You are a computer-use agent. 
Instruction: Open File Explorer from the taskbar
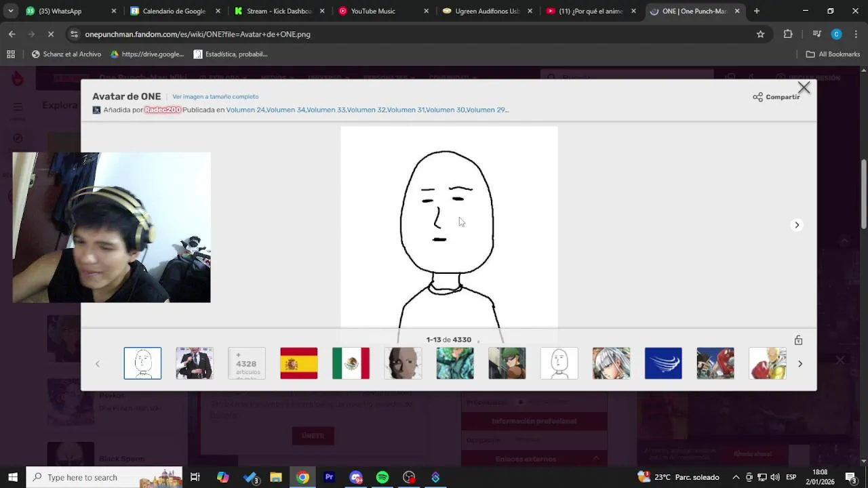click(276, 477)
